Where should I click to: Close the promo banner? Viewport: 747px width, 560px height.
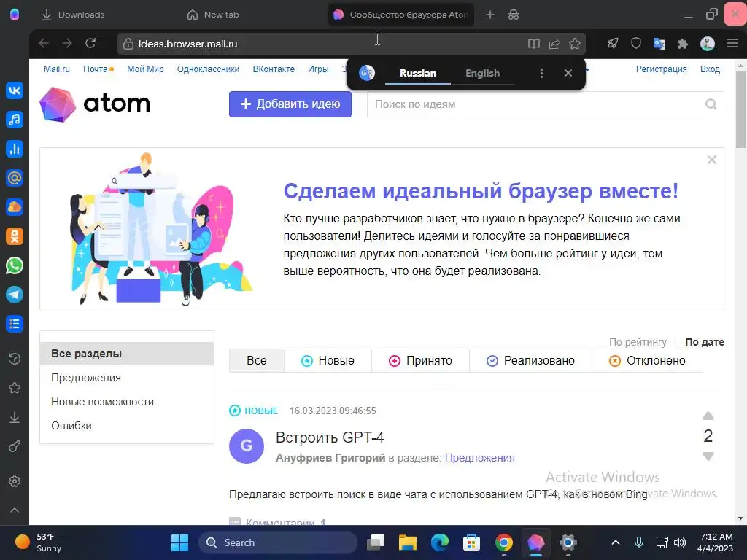[x=712, y=160]
